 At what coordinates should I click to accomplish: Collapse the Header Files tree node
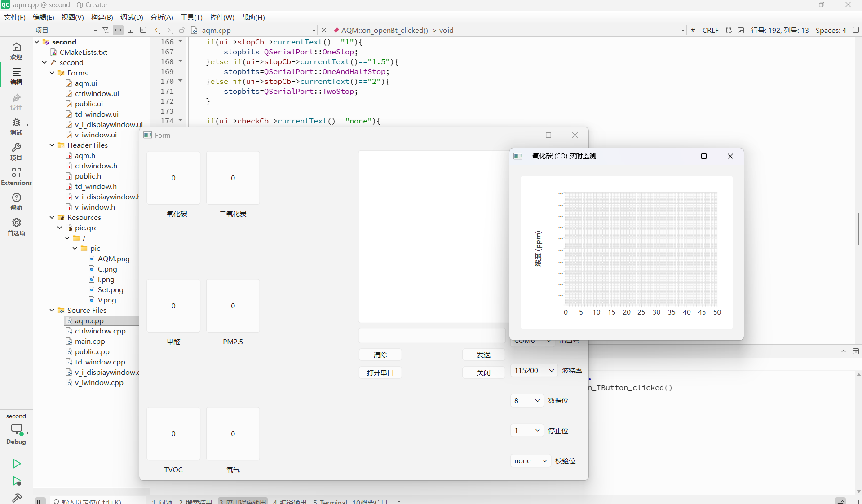[x=52, y=145]
